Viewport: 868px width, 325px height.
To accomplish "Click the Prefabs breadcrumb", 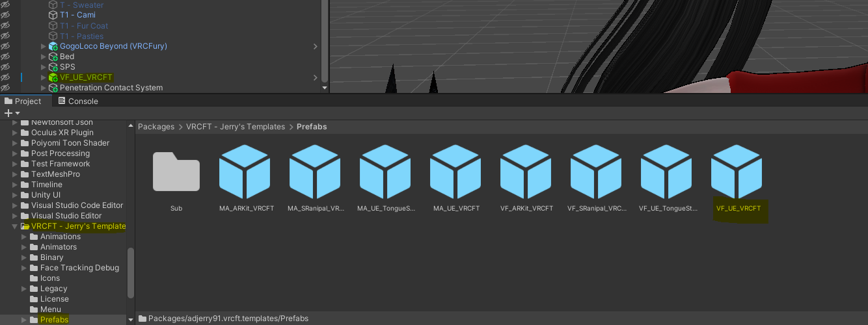I will [312, 127].
